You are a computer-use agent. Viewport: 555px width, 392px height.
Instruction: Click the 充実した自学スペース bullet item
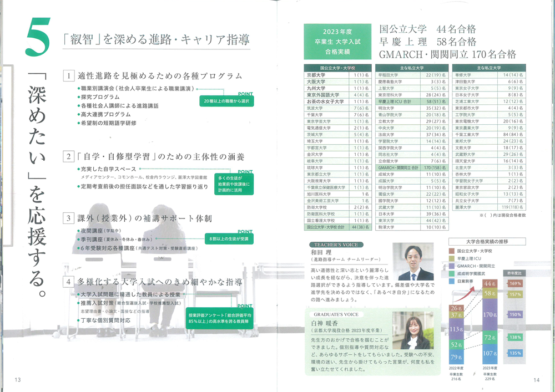tap(107, 169)
